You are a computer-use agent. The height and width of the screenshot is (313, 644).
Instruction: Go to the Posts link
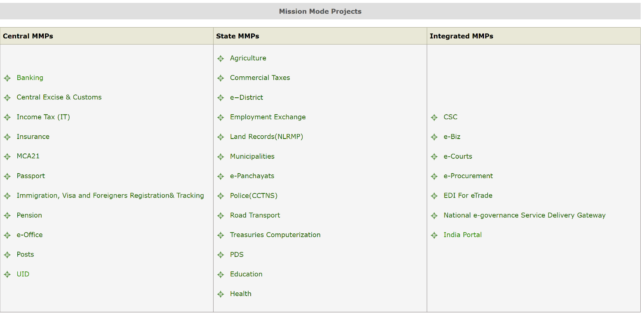pos(25,254)
